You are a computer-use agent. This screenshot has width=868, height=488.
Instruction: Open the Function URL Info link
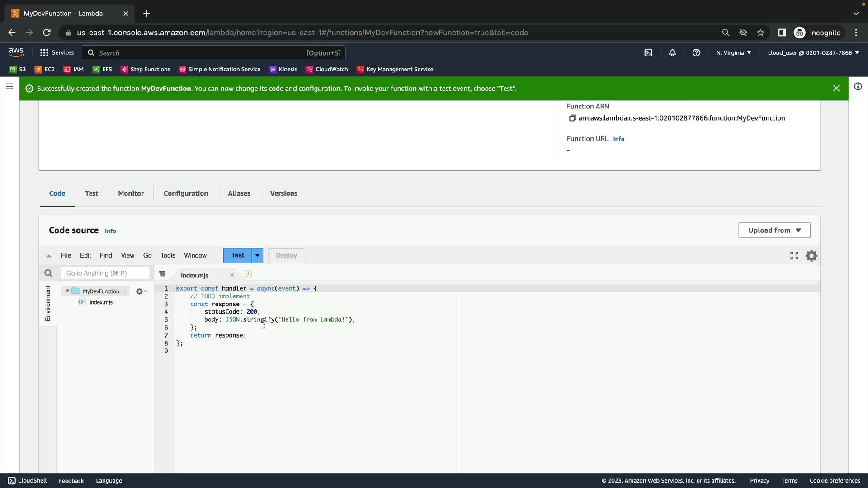(x=618, y=139)
